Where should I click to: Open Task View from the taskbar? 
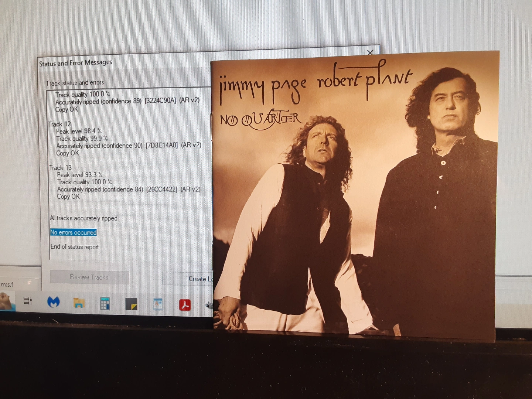pyautogui.click(x=27, y=301)
